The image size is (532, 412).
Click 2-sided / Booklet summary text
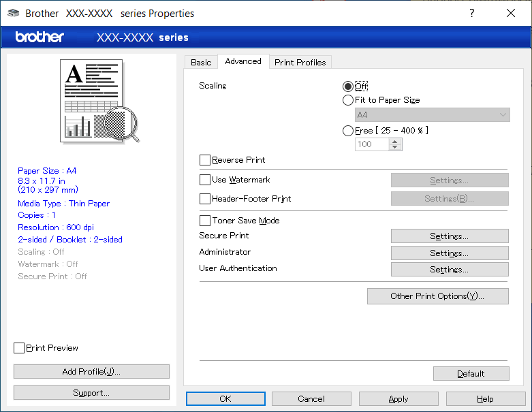(x=70, y=240)
